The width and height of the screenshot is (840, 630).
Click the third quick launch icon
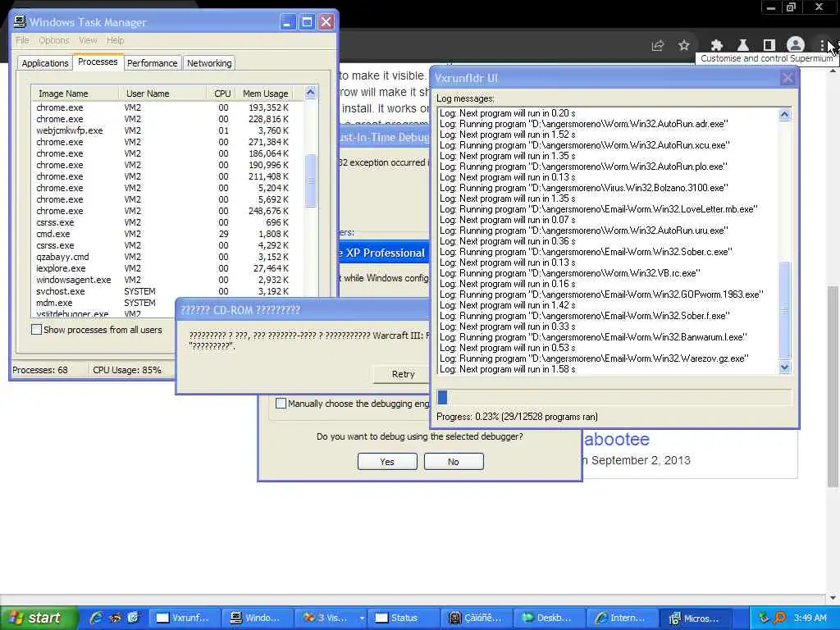[133, 618]
